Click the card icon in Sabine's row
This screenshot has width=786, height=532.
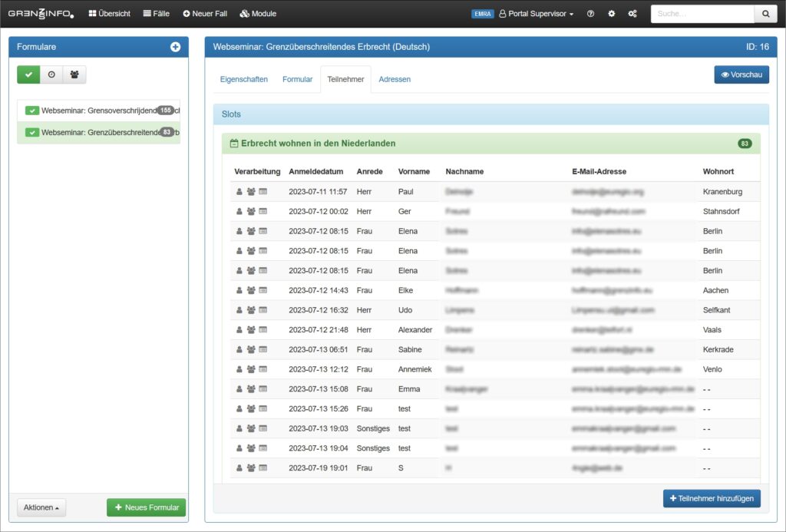263,350
